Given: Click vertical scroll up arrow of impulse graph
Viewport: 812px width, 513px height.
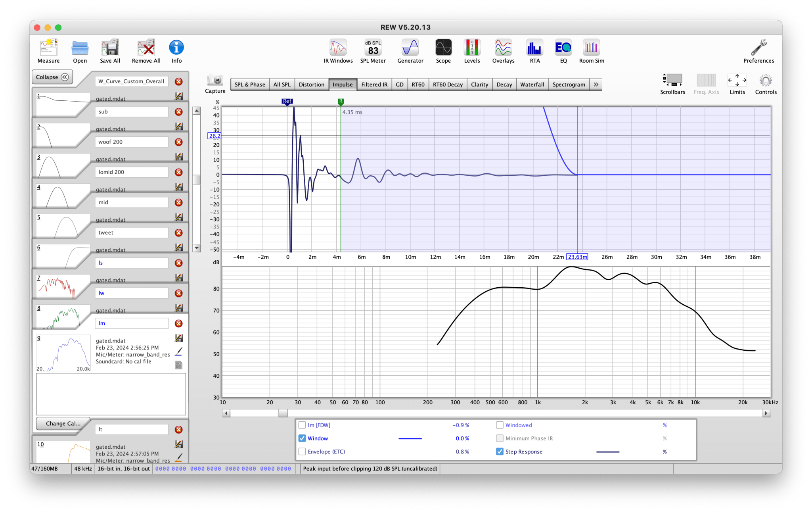Looking at the screenshot, I should click(x=196, y=111).
